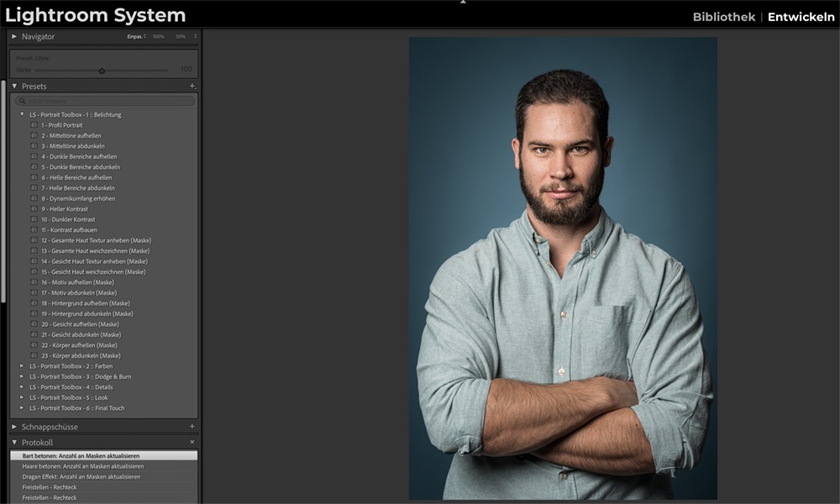Click preset icon beside '16 - Motiv aufhellen (Maske)'
This screenshot has height=504, width=840.
point(34,282)
